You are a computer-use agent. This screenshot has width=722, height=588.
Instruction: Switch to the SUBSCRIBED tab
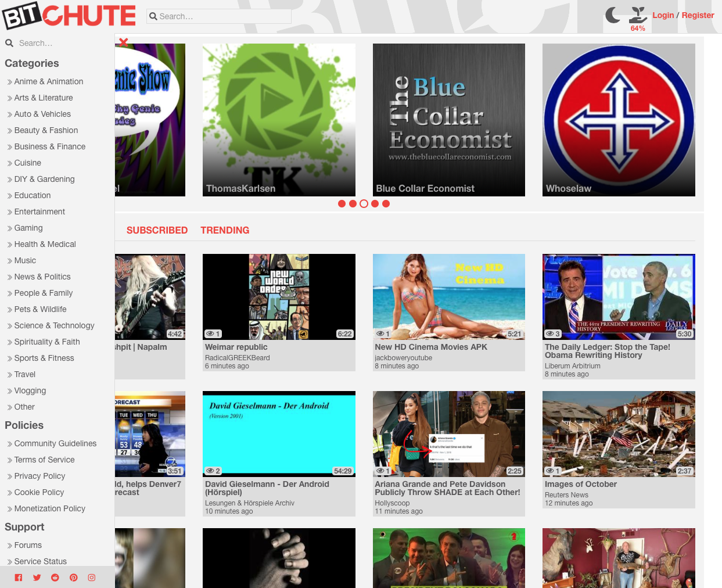[x=157, y=231]
